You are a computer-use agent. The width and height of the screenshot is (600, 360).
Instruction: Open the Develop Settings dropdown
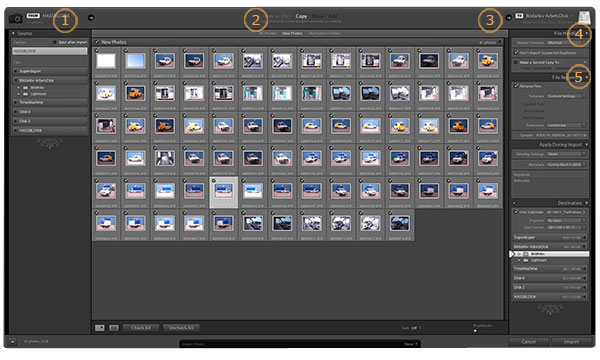point(566,154)
